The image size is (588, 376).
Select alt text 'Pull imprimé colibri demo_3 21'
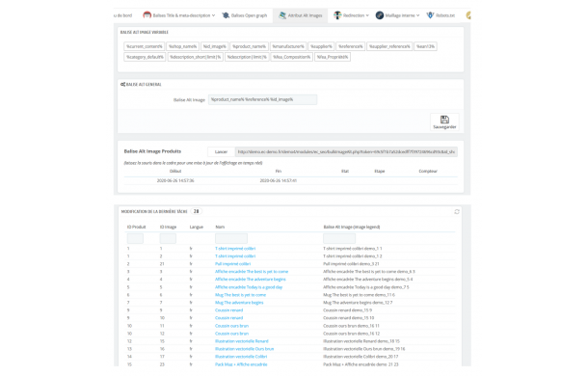[x=352, y=264]
